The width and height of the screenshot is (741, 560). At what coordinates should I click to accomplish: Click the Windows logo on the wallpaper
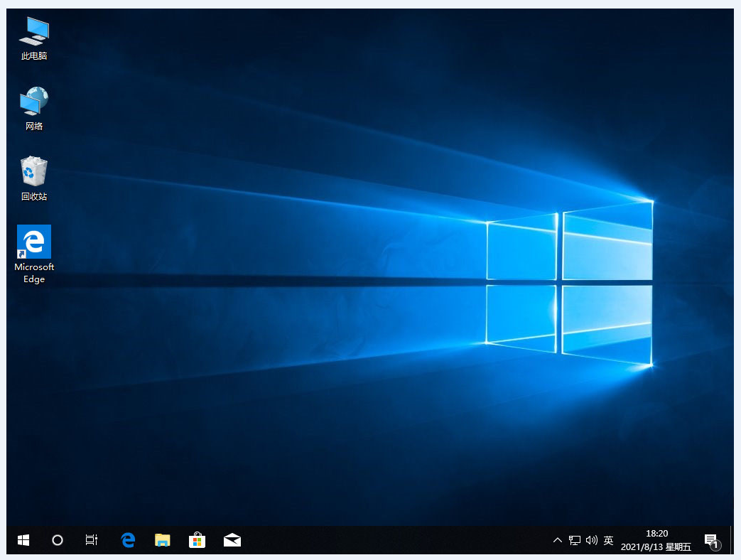568,283
